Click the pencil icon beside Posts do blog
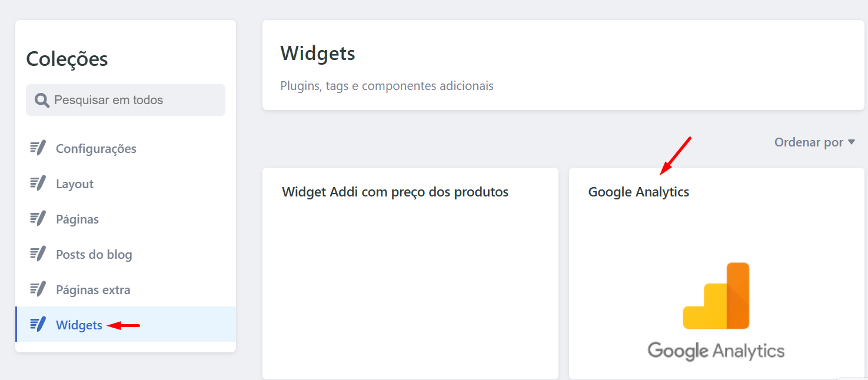868x380 pixels. tap(38, 254)
